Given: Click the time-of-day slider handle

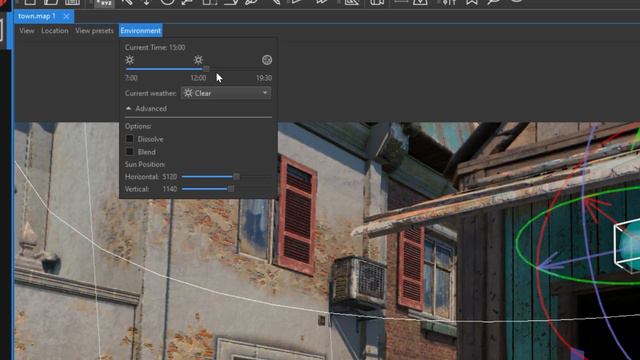Looking at the screenshot, I should pyautogui.click(x=206, y=69).
